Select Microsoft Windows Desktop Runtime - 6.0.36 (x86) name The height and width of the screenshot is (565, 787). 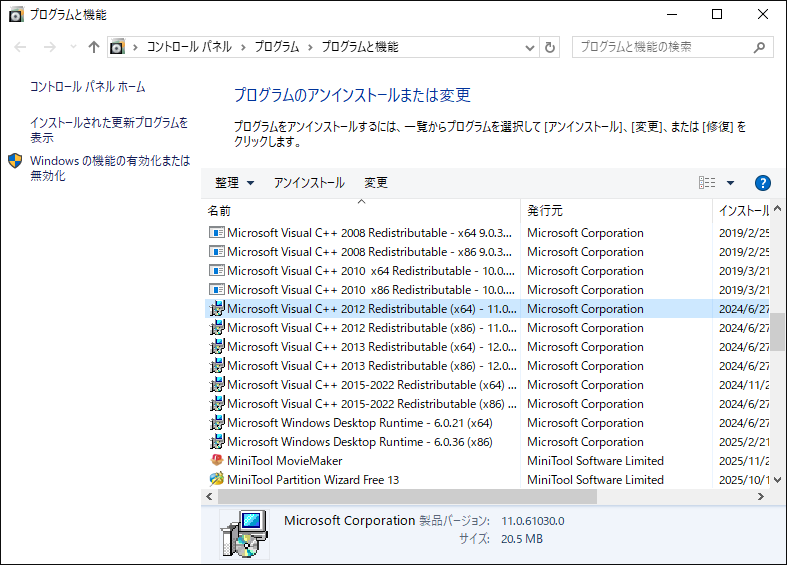click(x=360, y=442)
